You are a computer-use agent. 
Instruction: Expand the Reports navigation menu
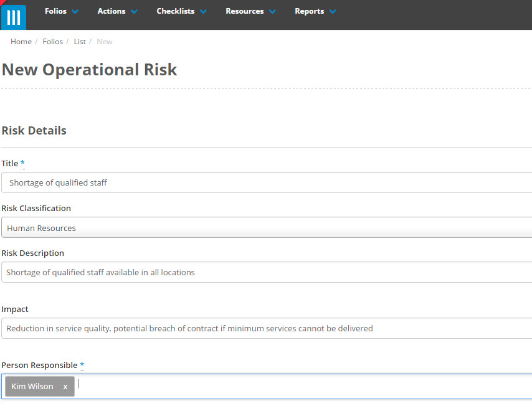pos(315,11)
